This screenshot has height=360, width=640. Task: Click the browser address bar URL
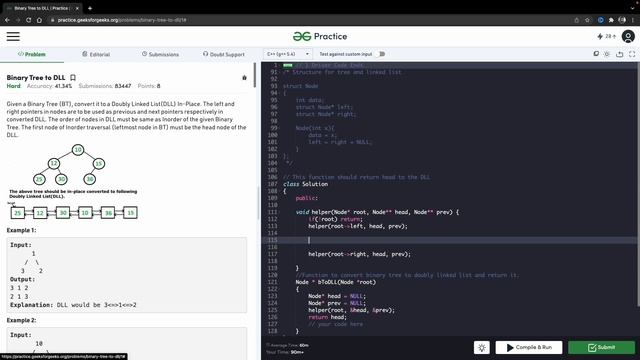click(x=122, y=20)
